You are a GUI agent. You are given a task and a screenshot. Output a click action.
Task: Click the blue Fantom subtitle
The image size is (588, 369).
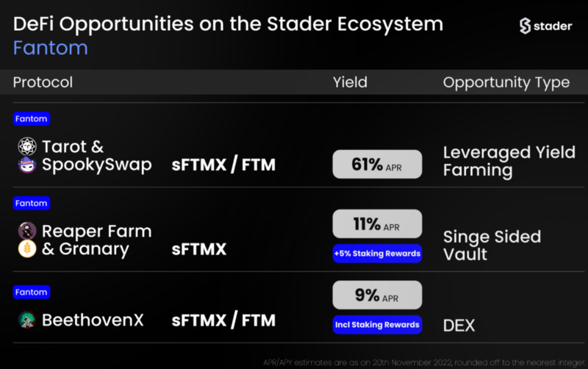point(51,48)
